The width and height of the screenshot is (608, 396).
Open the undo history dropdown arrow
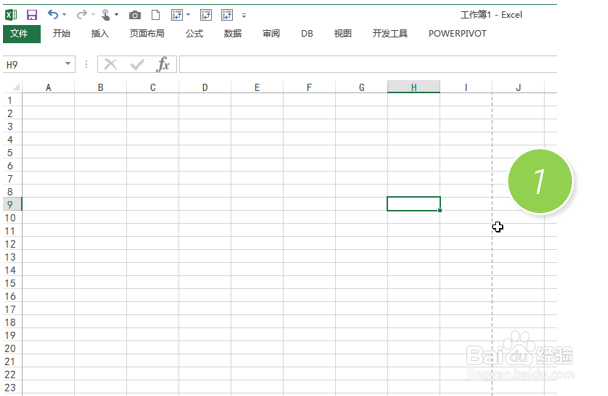64,15
